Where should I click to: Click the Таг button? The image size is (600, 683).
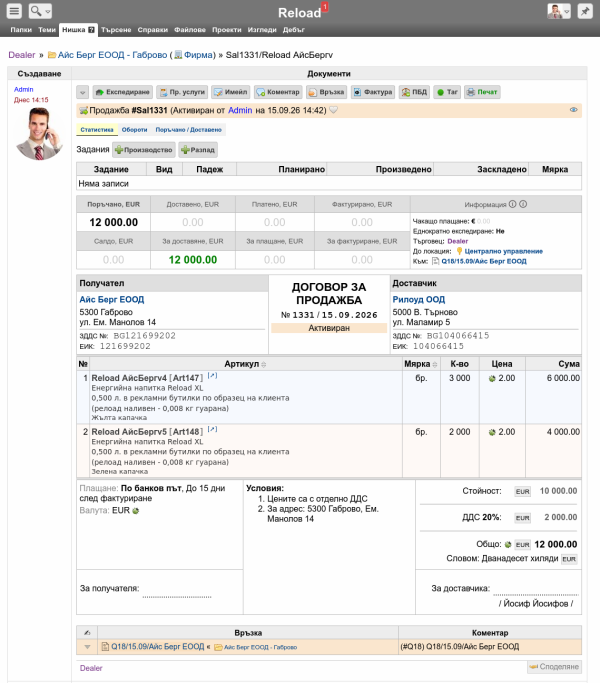[x=447, y=92]
